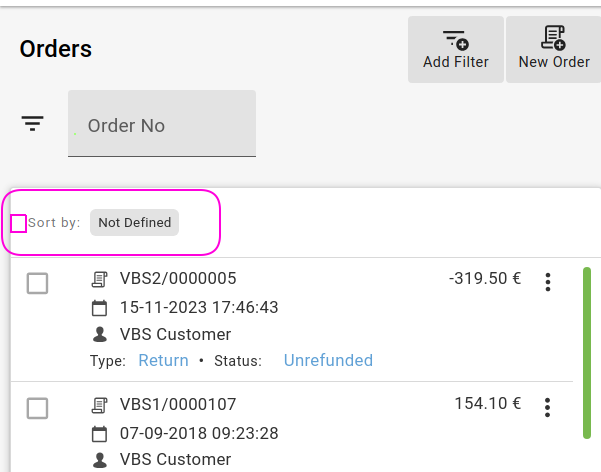The width and height of the screenshot is (601, 472).
Task: Open three-dot menu for order VBS1/0000107
Action: tap(547, 407)
